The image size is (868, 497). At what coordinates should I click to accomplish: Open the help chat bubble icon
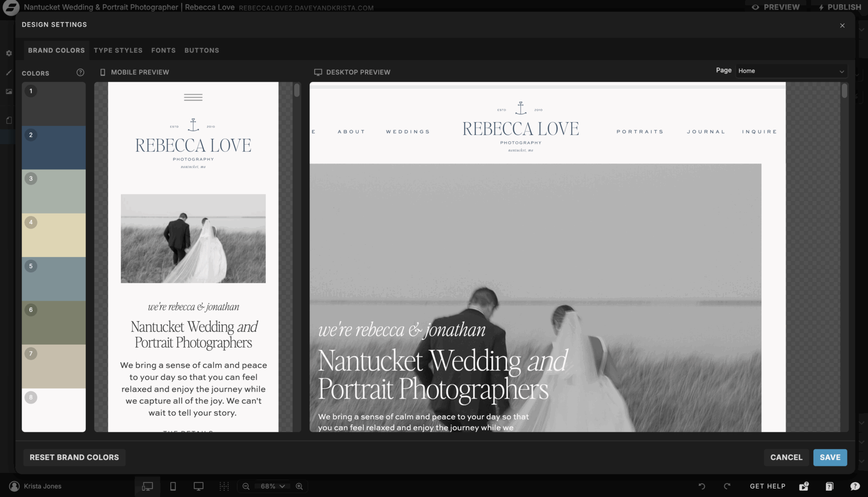pos(855,486)
